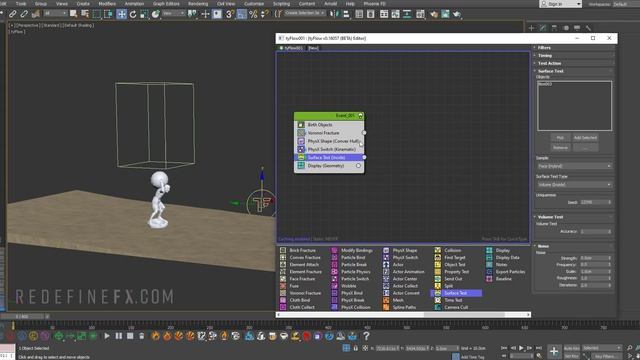Open the Modify tab in command panel
640x360 pixels.
tap(543, 28)
